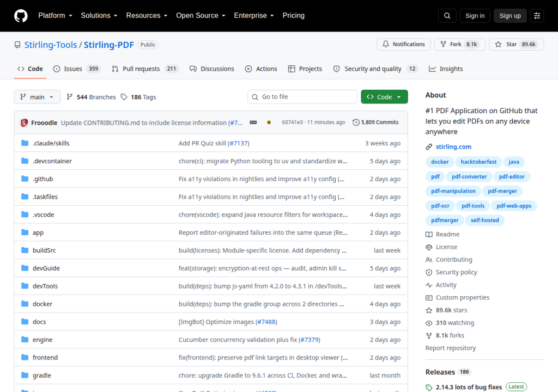This screenshot has height=392, width=558.
Task: Open the Enterprise dropdown menu
Action: (254, 16)
